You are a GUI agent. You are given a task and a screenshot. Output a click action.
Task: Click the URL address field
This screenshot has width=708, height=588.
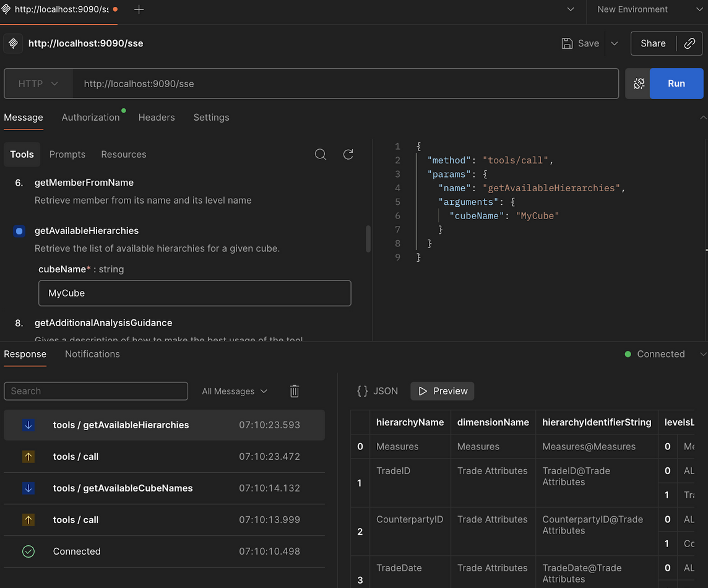click(345, 84)
